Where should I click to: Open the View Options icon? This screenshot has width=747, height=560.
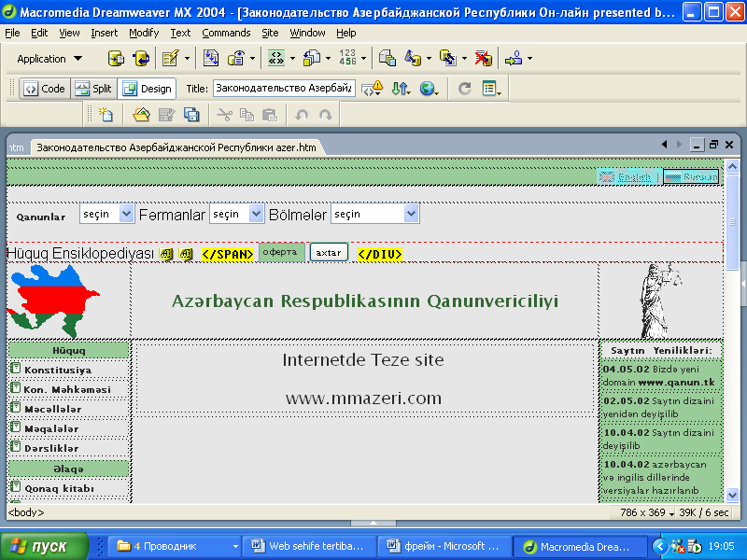tap(491, 88)
